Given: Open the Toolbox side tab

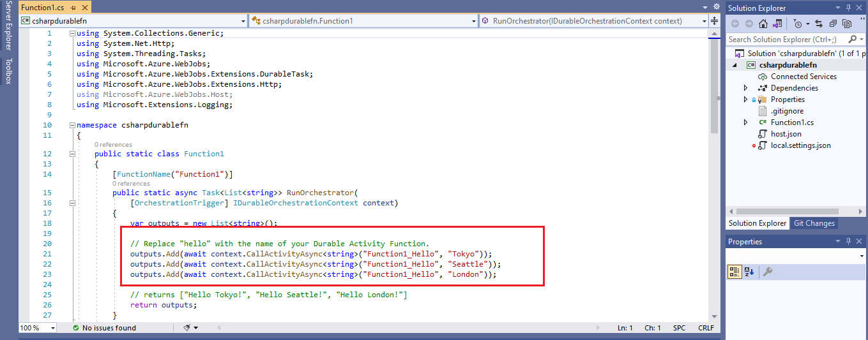Looking at the screenshot, I should coord(8,71).
